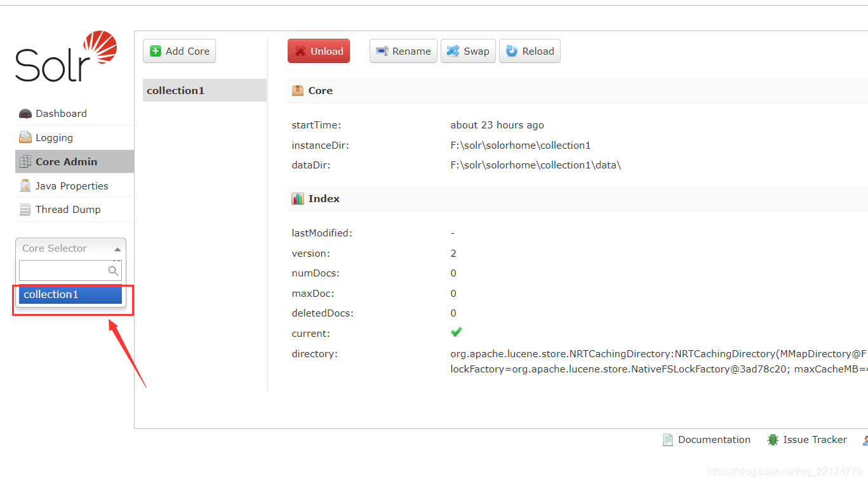This screenshot has height=483, width=868.
Task: Click the Index section chart icon
Action: [x=298, y=199]
